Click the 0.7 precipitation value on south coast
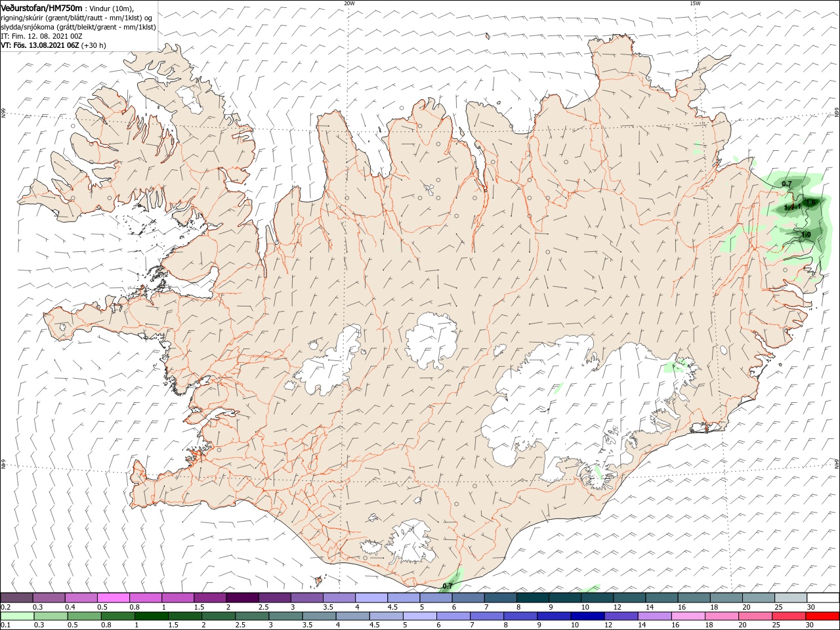 (x=448, y=585)
